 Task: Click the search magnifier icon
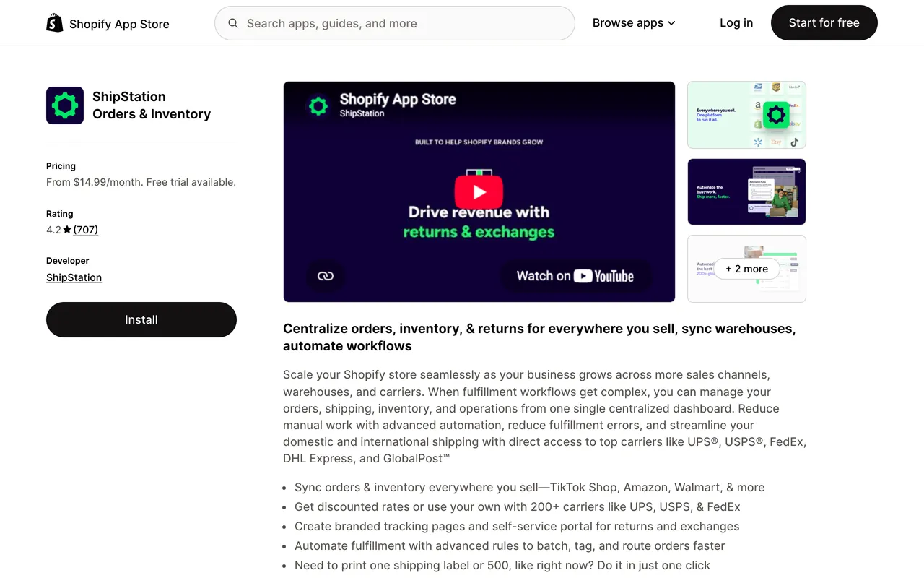(233, 23)
